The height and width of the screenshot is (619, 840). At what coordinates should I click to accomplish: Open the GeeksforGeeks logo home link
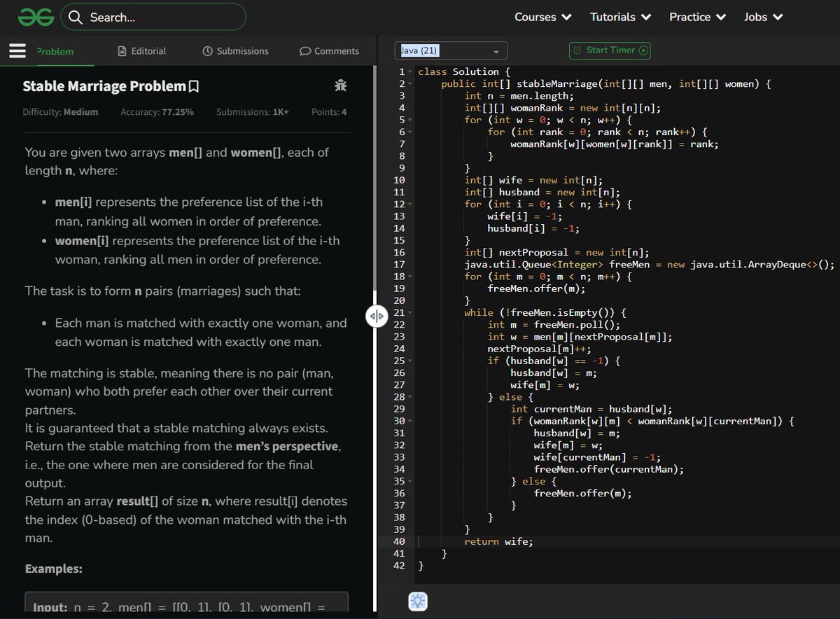36,17
